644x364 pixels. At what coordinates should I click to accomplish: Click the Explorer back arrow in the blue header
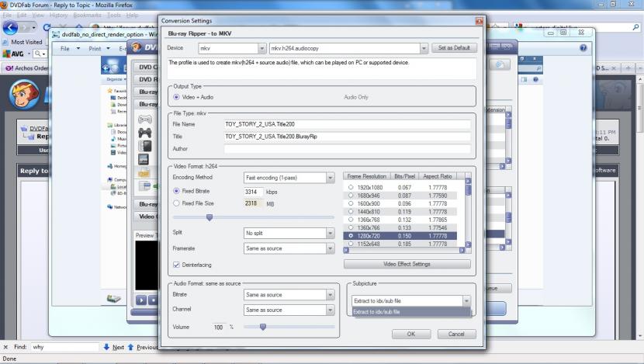106,68
